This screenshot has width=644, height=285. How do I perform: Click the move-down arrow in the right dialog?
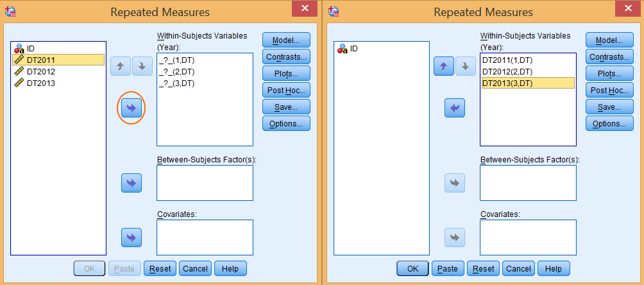[465, 65]
